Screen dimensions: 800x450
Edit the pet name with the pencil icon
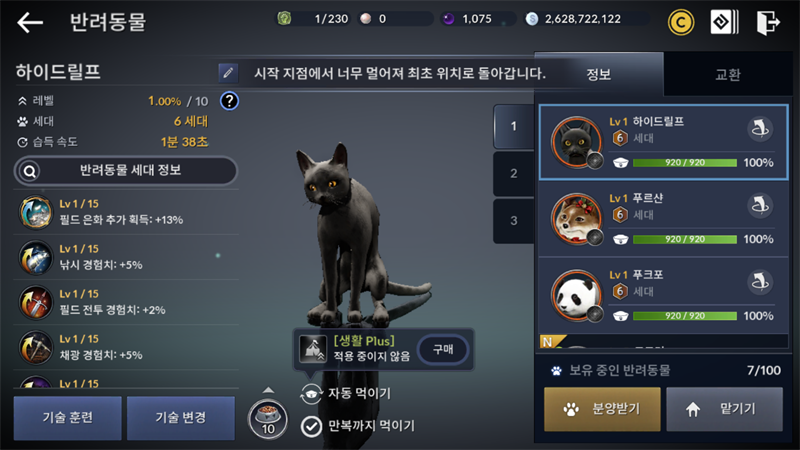tap(228, 73)
